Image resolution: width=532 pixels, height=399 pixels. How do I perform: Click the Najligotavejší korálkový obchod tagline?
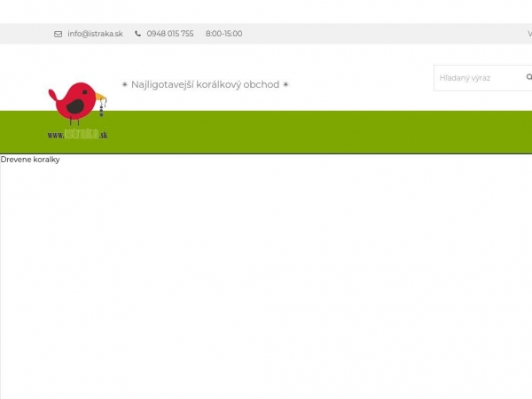(206, 84)
